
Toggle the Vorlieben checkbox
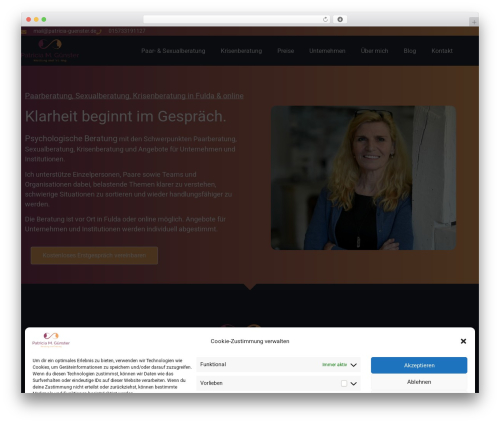(344, 384)
